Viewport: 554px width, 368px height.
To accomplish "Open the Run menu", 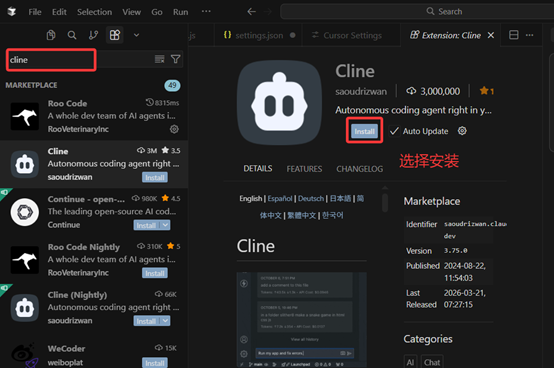I will [181, 12].
